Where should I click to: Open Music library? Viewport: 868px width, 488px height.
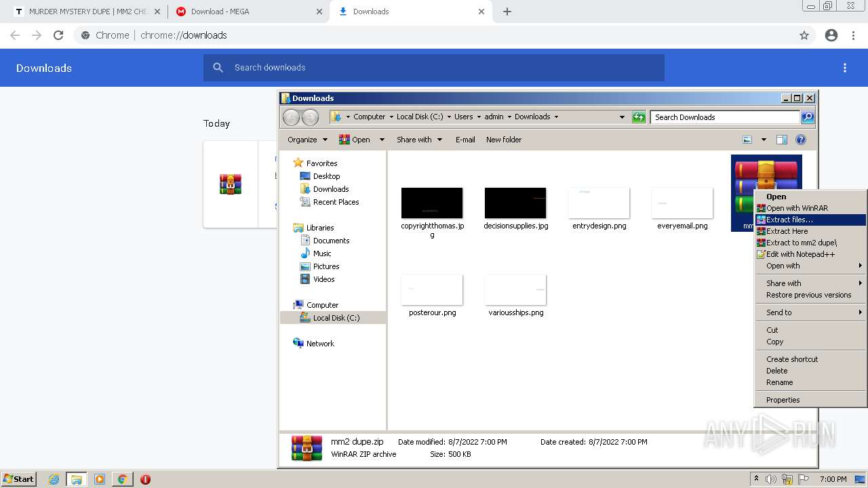point(322,253)
